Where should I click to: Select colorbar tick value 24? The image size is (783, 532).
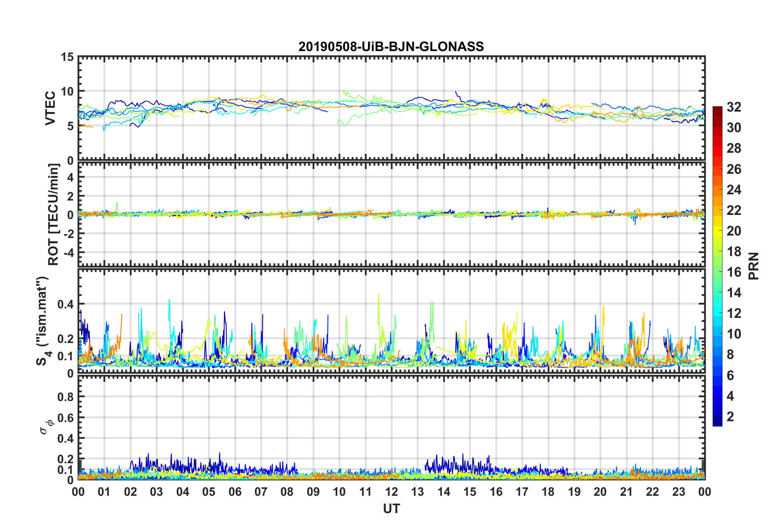point(734,189)
